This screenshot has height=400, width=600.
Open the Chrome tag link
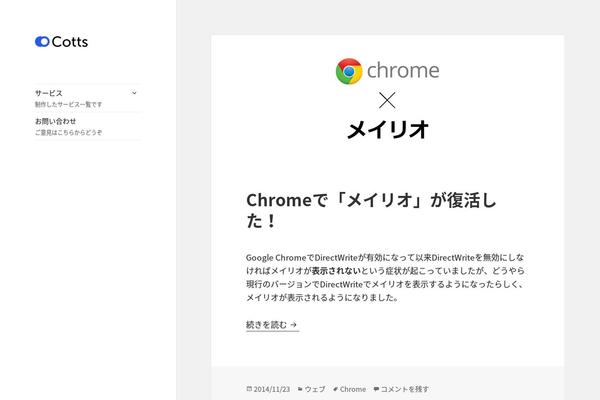(x=353, y=389)
